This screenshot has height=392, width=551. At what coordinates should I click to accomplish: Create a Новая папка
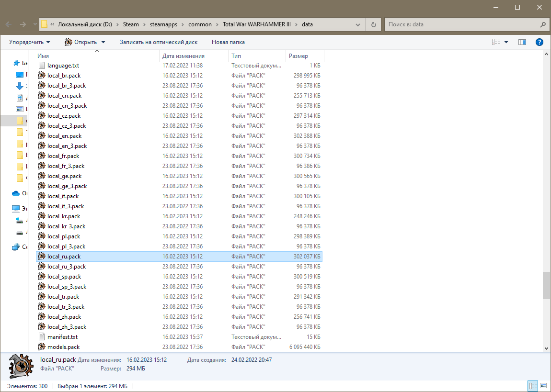[x=228, y=42]
